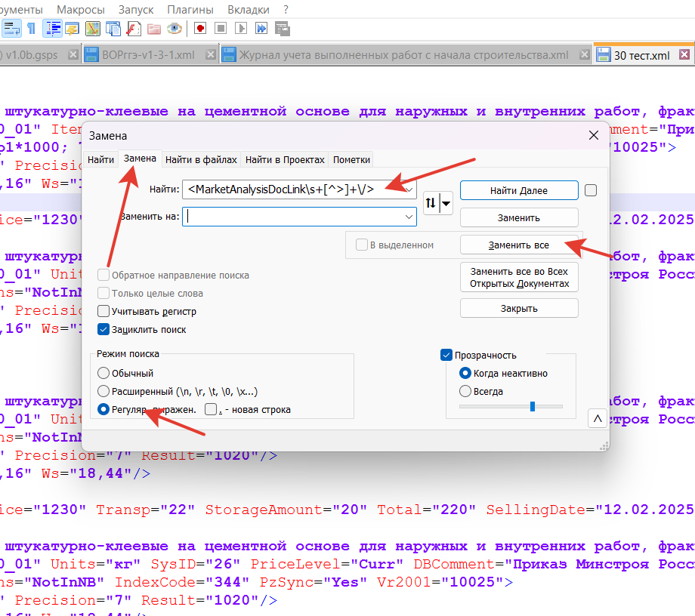Close the v1.0b.gsps tab
The image size is (695, 616).
click(x=73, y=54)
